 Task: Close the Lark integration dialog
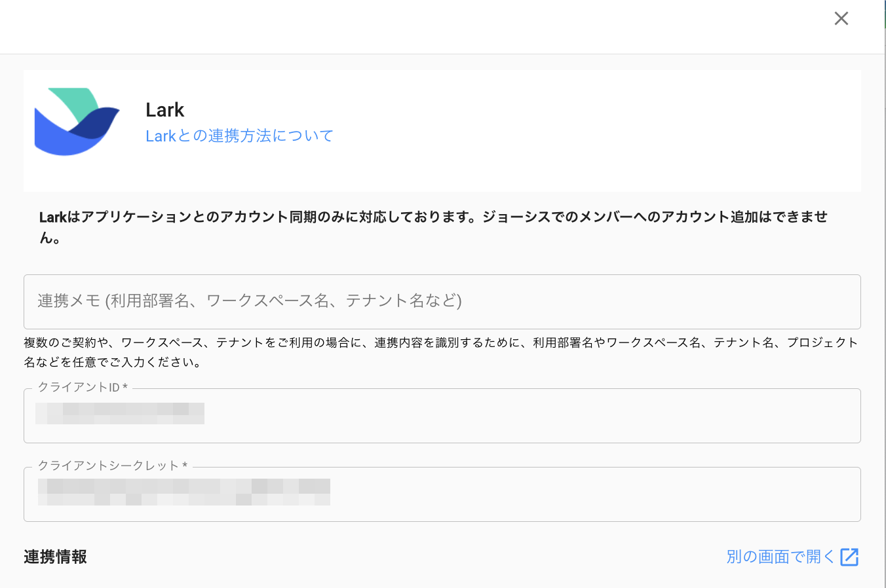[x=841, y=18]
